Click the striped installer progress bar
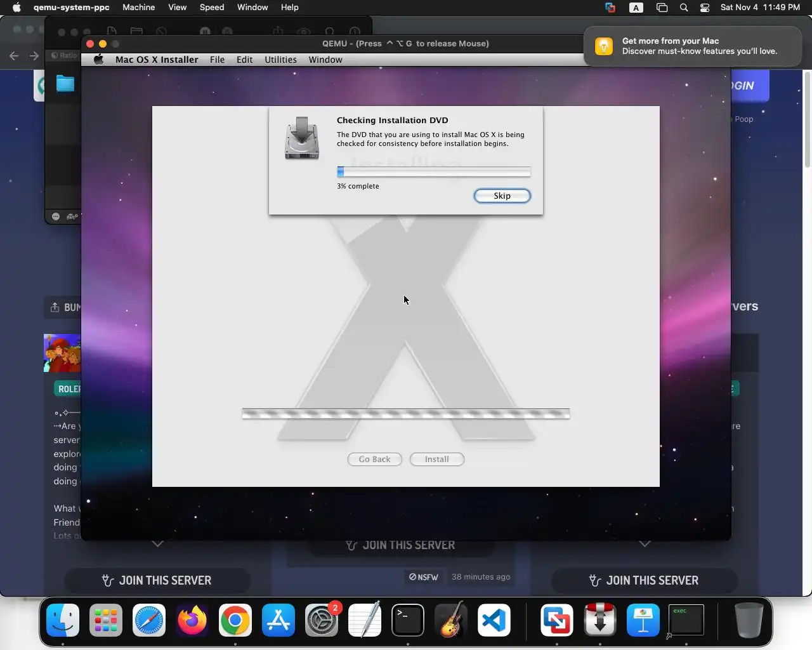Image resolution: width=812 pixels, height=650 pixels. point(406,414)
